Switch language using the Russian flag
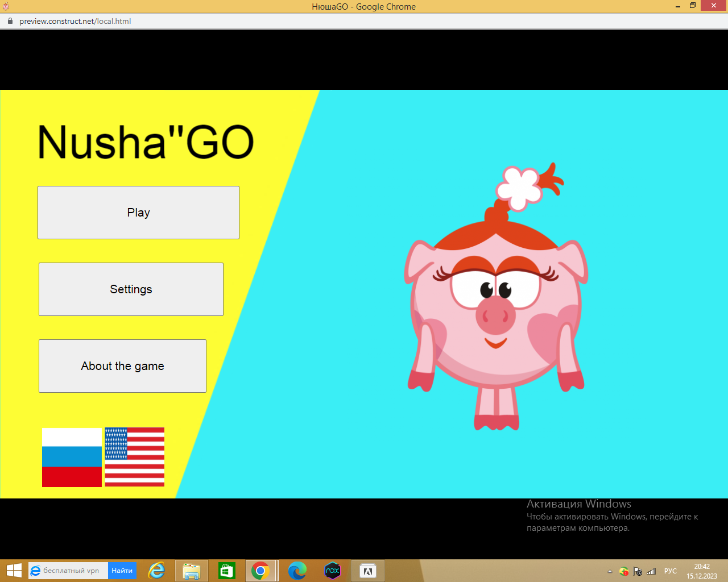This screenshot has width=728, height=582. 72,458
